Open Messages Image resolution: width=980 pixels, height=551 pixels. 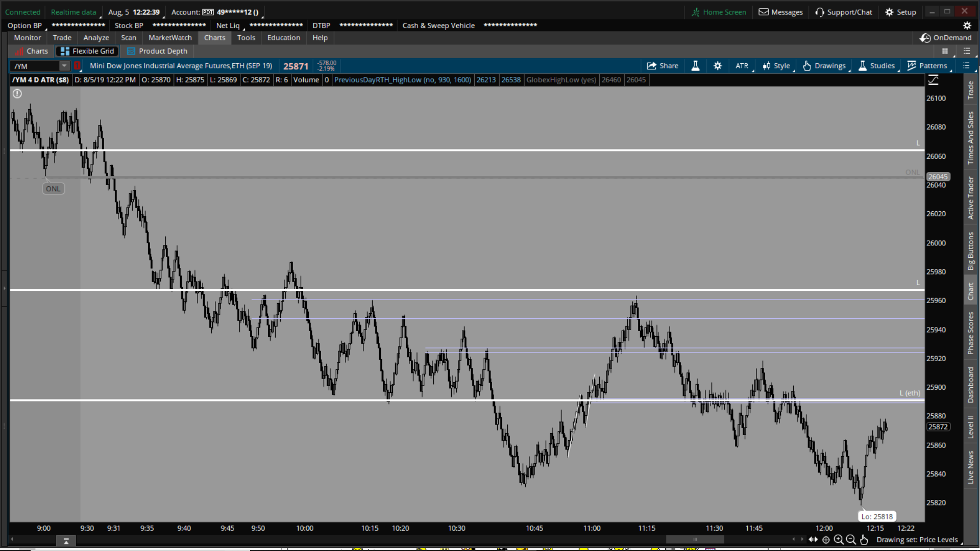(781, 12)
